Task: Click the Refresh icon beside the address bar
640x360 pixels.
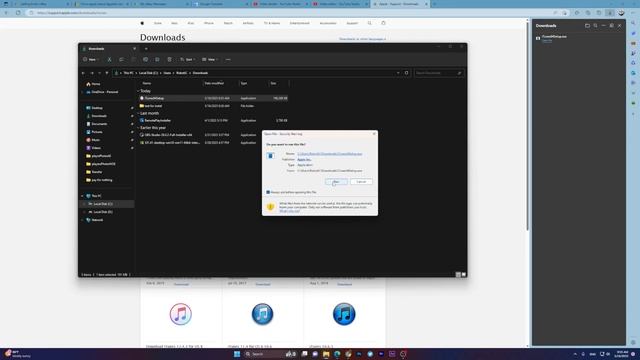Action: pyautogui.click(x=407, y=73)
